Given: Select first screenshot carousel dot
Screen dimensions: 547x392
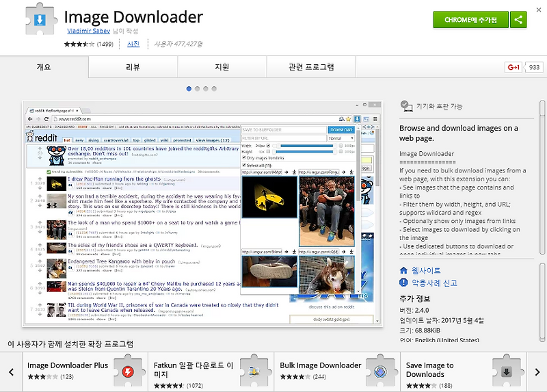Looking at the screenshot, I should [x=189, y=89].
